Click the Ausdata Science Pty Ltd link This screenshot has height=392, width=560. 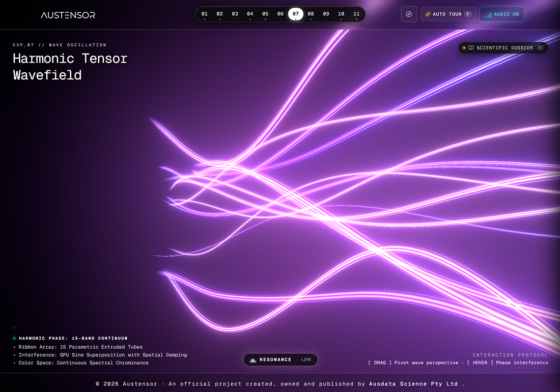pyautogui.click(x=413, y=384)
